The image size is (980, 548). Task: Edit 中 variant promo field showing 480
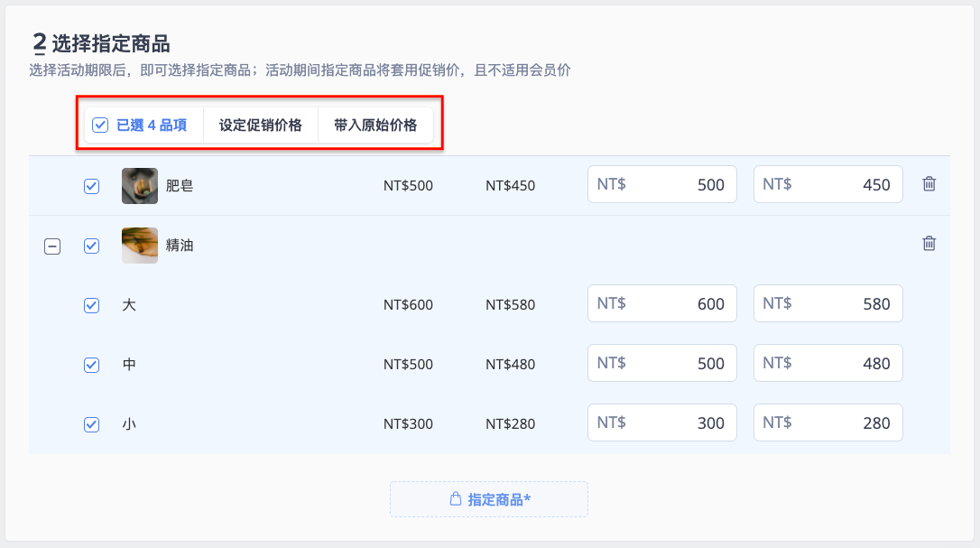point(828,363)
